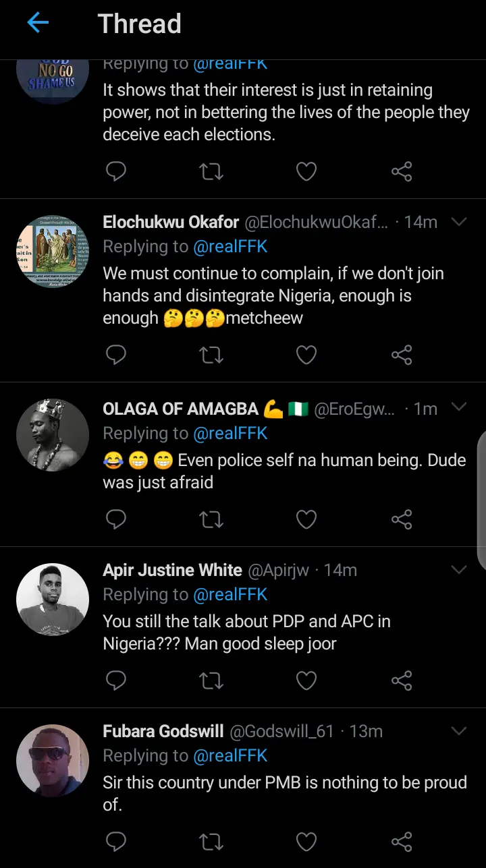This screenshot has width=486, height=868.
Task: Go back using the arrow icon
Action: coord(38,23)
